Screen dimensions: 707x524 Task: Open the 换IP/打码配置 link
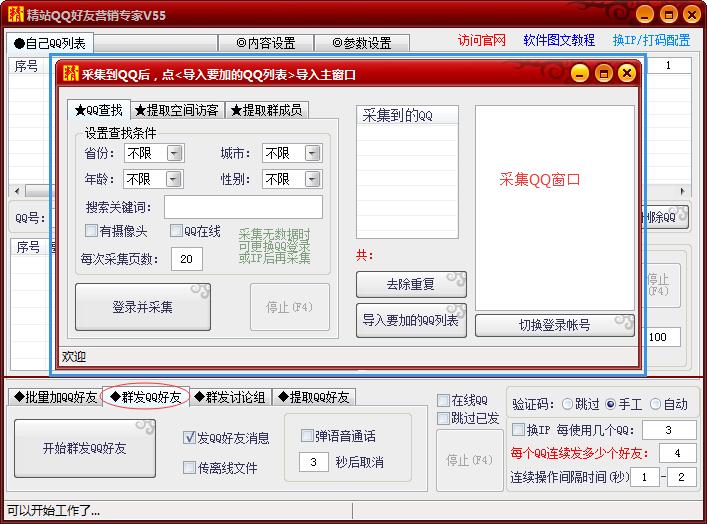(651, 41)
